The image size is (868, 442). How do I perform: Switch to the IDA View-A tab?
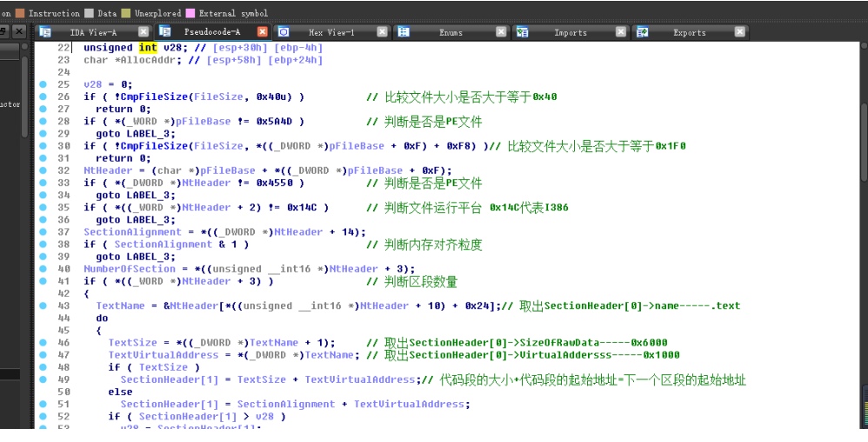93,33
